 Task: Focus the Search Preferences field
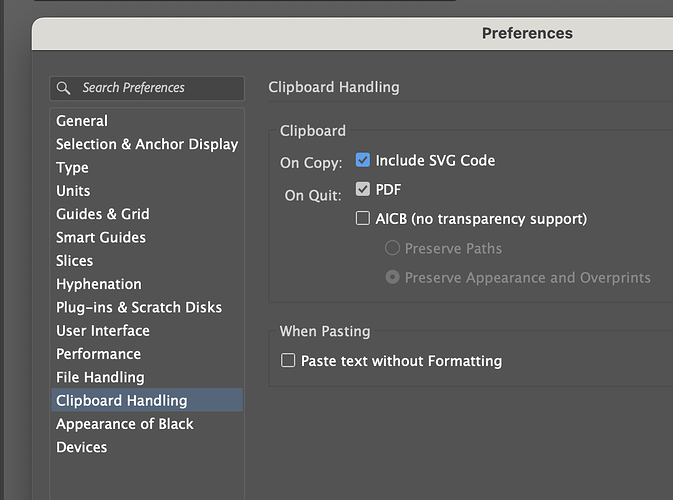click(x=147, y=88)
